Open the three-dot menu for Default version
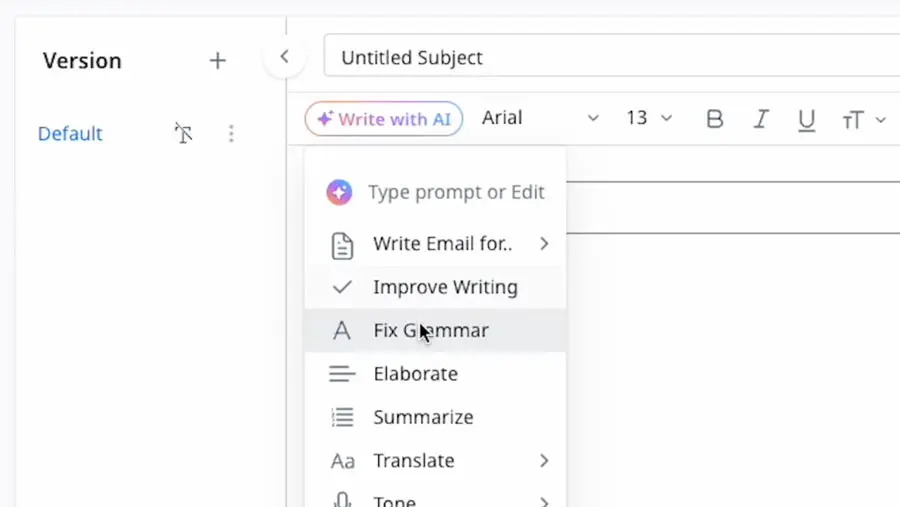This screenshot has width=900, height=507. [x=231, y=133]
